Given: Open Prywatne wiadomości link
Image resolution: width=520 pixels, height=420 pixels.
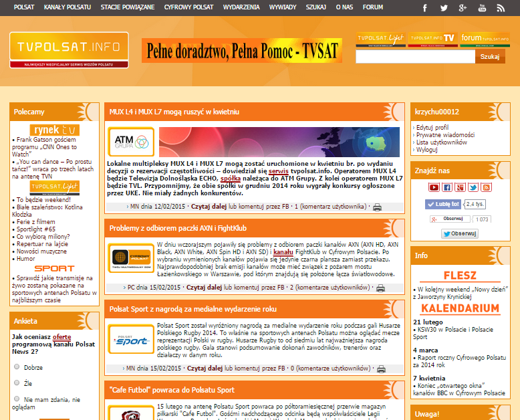Looking at the screenshot, I should point(445,134).
